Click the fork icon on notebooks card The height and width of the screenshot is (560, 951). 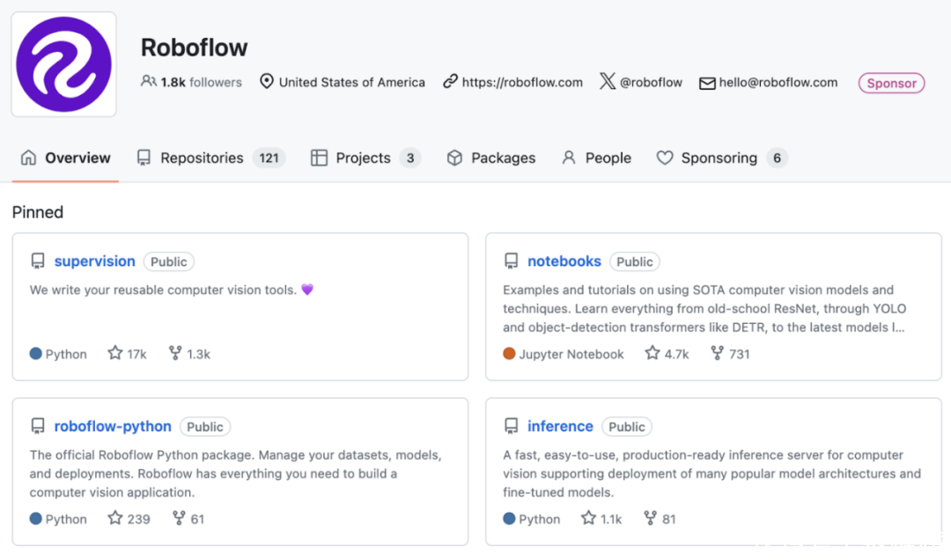[717, 353]
